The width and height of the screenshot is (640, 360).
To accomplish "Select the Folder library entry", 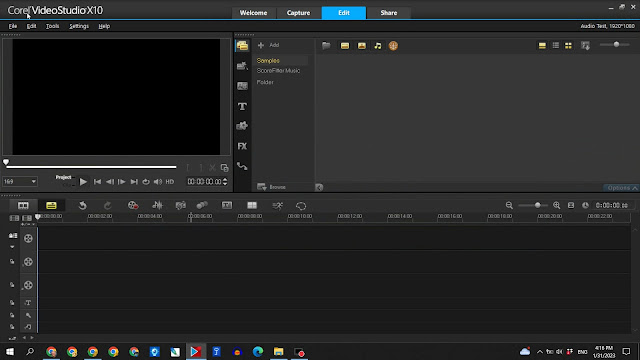I will 265,82.
